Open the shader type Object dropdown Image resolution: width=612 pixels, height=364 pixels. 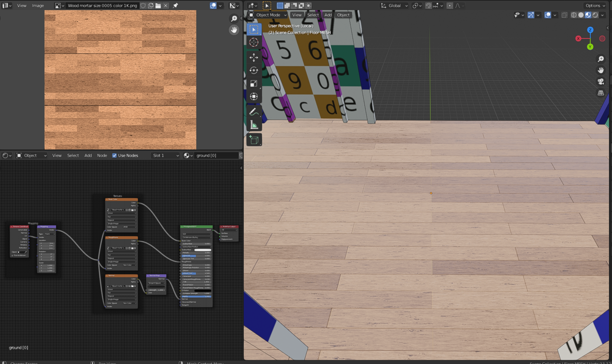(32, 155)
